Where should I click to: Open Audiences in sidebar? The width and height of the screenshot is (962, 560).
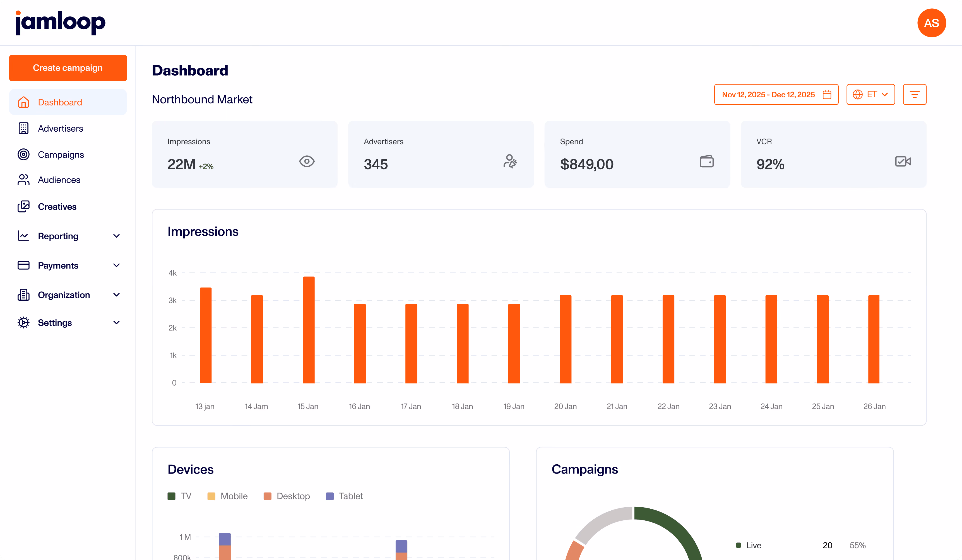68,180
